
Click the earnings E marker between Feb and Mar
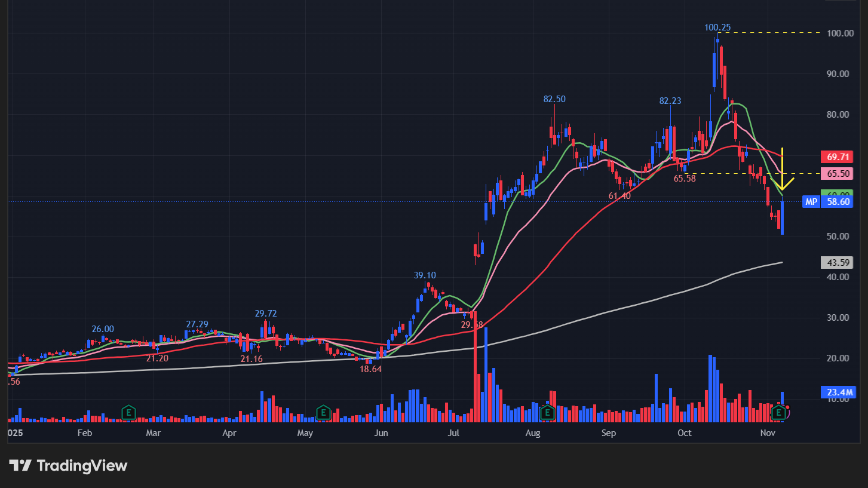[x=128, y=412]
